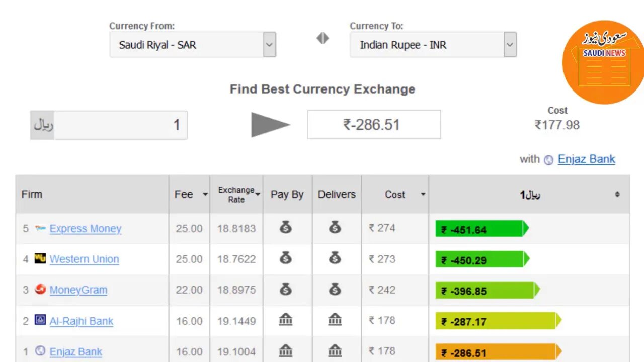
Task: Open the Express Money link
Action: point(86,229)
